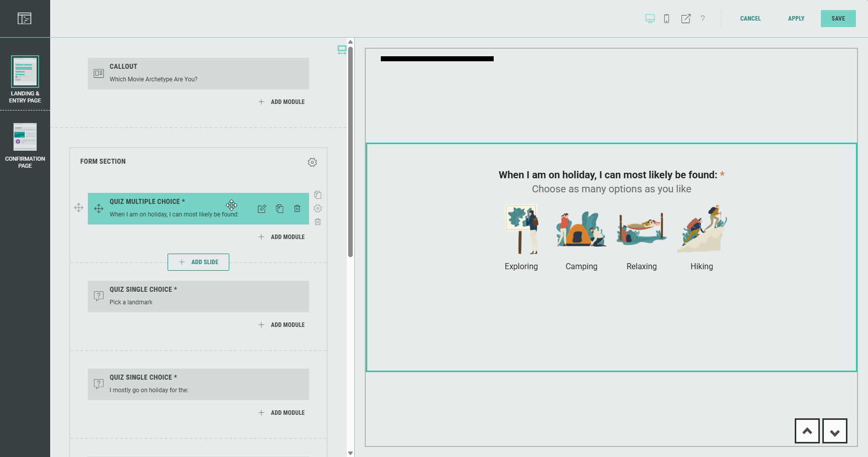Click the Cancel button
868x457 pixels.
coord(750,19)
